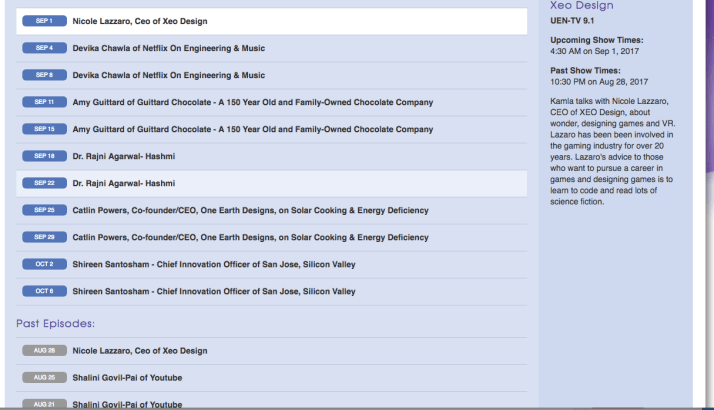Open upcoming Nicole Lazzaro episode dated Sep 1

[x=140, y=21]
